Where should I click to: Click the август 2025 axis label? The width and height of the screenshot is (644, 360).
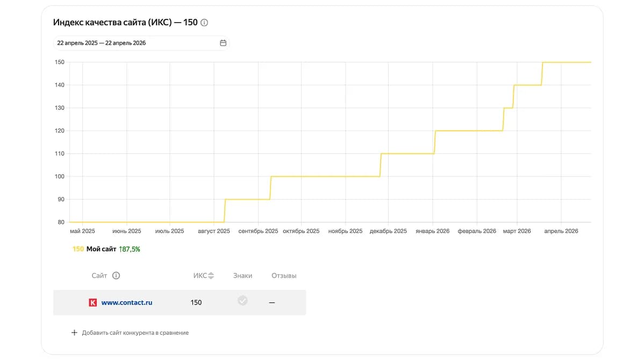point(214,231)
